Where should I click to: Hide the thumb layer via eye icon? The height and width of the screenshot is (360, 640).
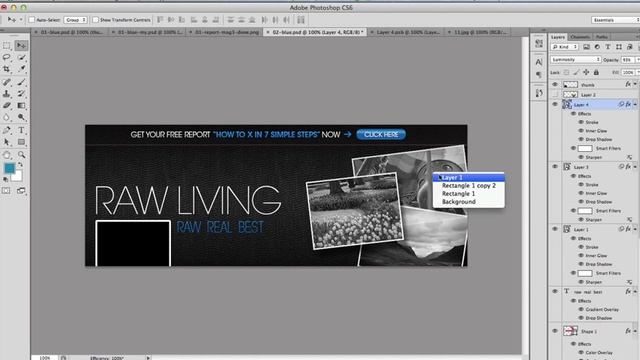[x=555, y=84]
